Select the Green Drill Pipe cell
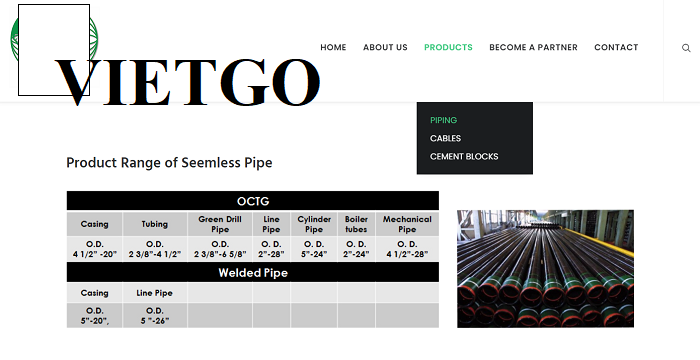Screen dimensions: 700x360 pyautogui.click(x=220, y=224)
